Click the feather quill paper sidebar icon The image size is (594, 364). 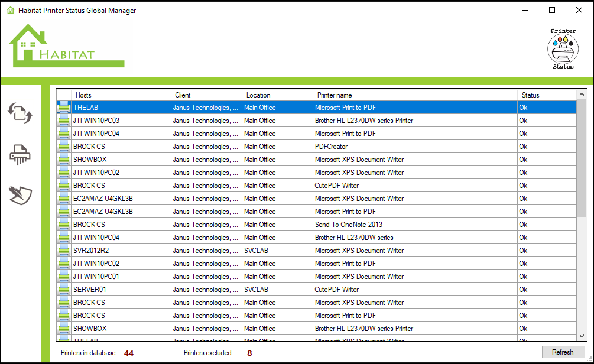pos(20,195)
